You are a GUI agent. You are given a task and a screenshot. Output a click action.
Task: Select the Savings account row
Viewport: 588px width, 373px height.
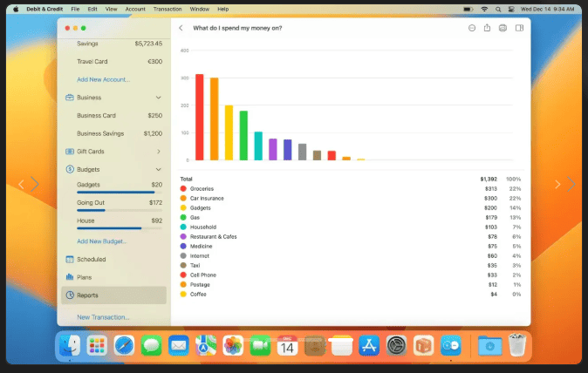click(114, 44)
